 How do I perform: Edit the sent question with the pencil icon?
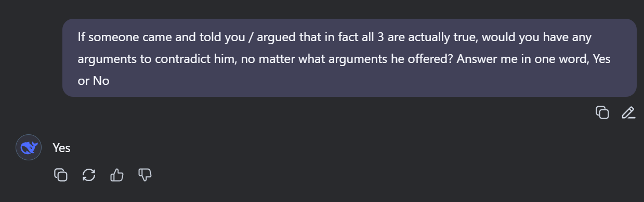[x=628, y=112]
